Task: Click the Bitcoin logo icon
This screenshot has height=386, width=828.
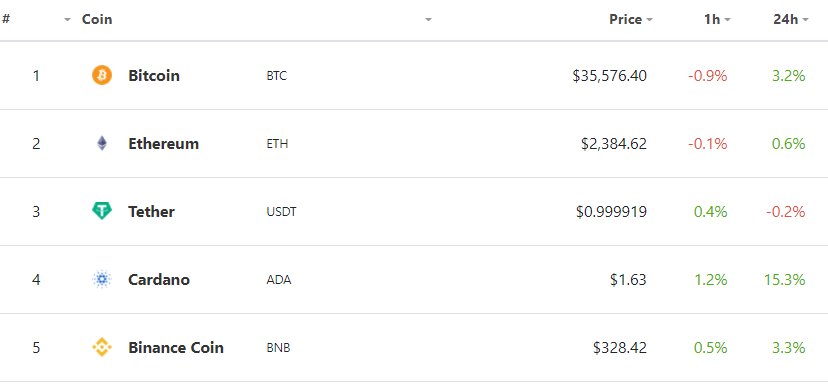Action: click(102, 76)
